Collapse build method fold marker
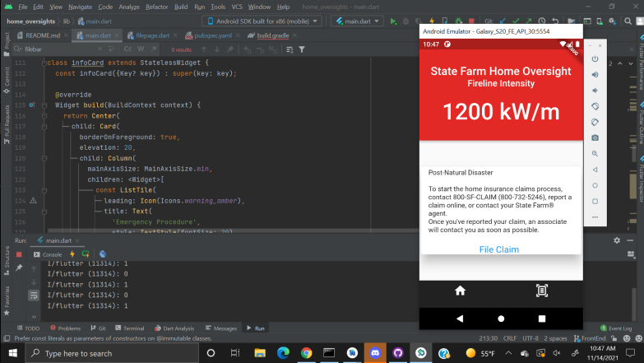This screenshot has height=363, width=644. [44, 105]
